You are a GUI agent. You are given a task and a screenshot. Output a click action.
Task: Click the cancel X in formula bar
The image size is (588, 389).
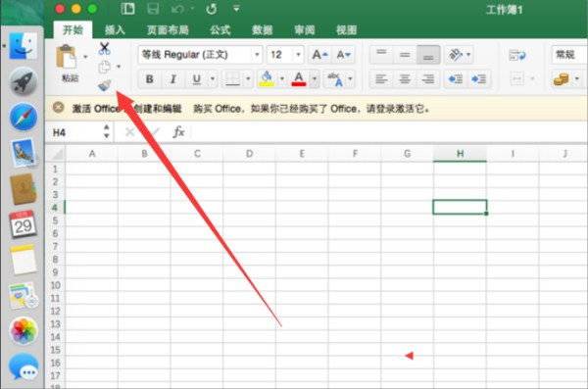point(130,132)
